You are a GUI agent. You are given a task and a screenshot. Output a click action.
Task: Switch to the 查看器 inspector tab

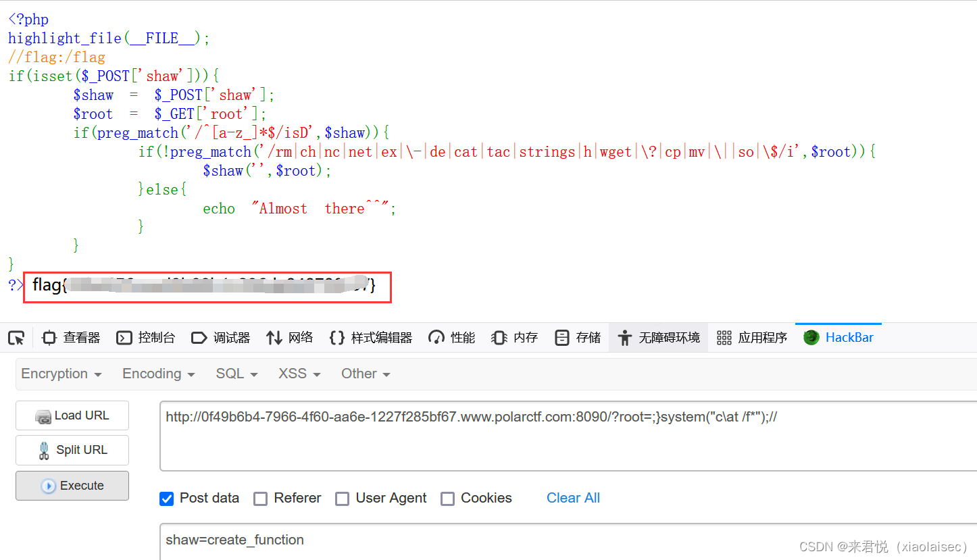coord(70,337)
